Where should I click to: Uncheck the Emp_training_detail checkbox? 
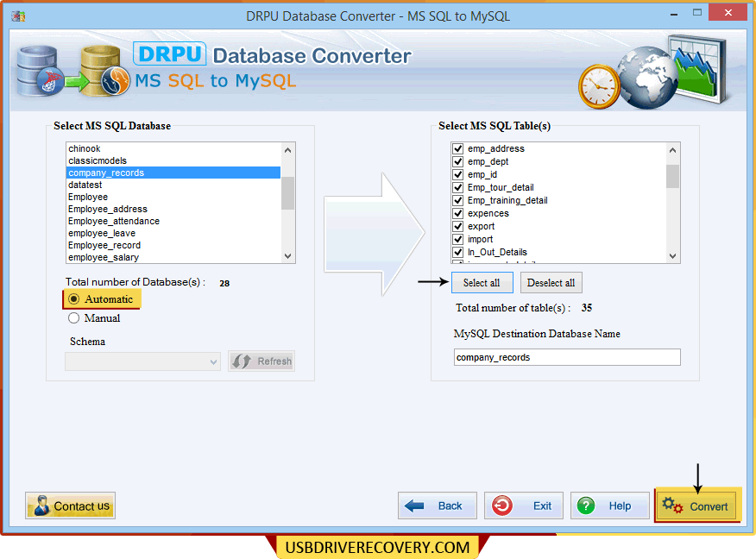458,200
